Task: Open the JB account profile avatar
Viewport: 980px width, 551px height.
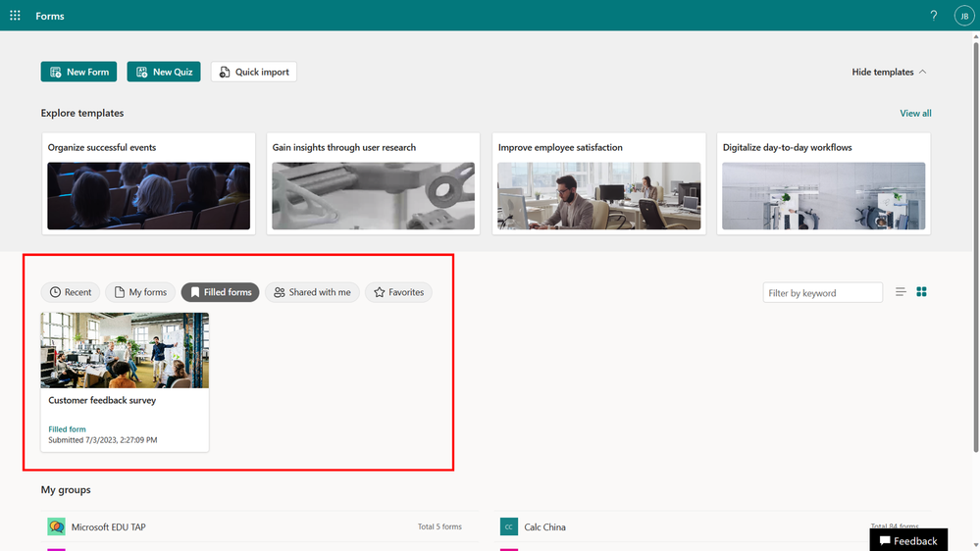Action: coord(963,16)
